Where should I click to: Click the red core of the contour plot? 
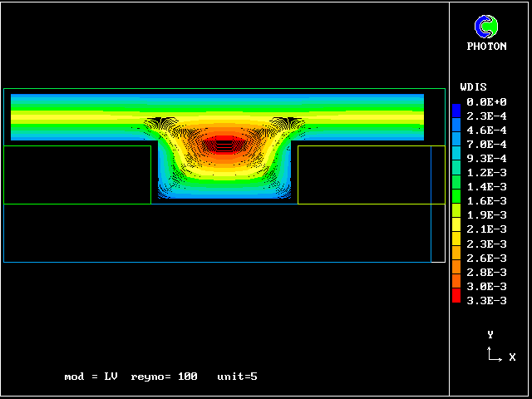point(223,145)
